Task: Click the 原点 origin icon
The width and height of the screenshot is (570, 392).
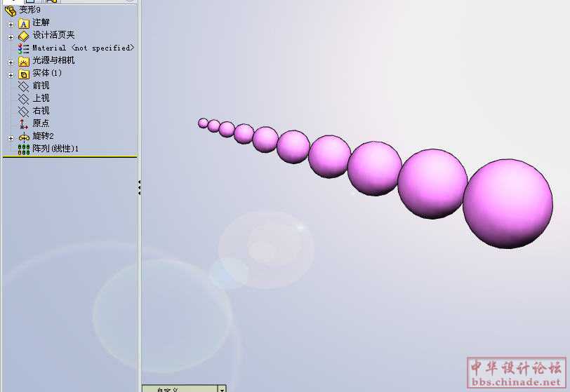Action: click(x=24, y=124)
